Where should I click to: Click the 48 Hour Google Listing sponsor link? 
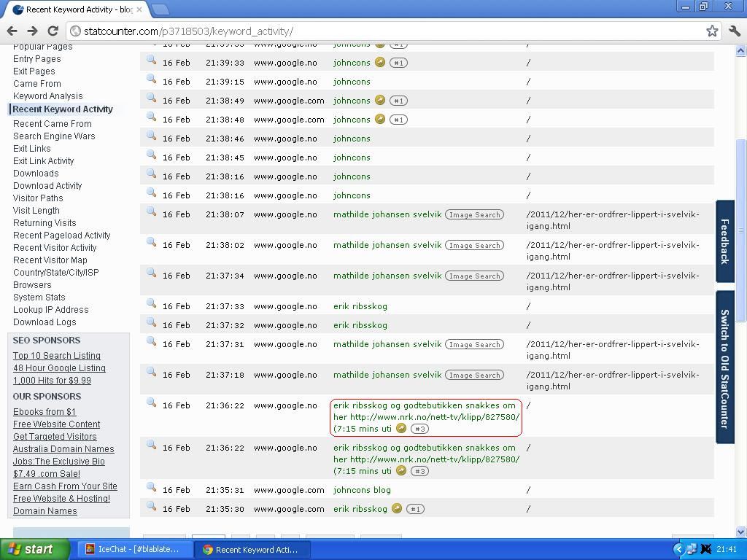tap(60, 368)
